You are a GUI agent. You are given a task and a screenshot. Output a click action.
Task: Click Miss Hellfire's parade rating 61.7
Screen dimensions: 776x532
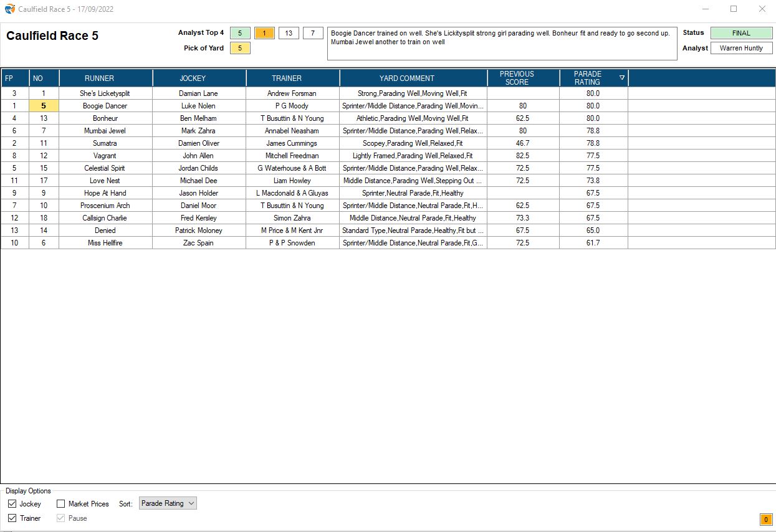[x=593, y=243]
